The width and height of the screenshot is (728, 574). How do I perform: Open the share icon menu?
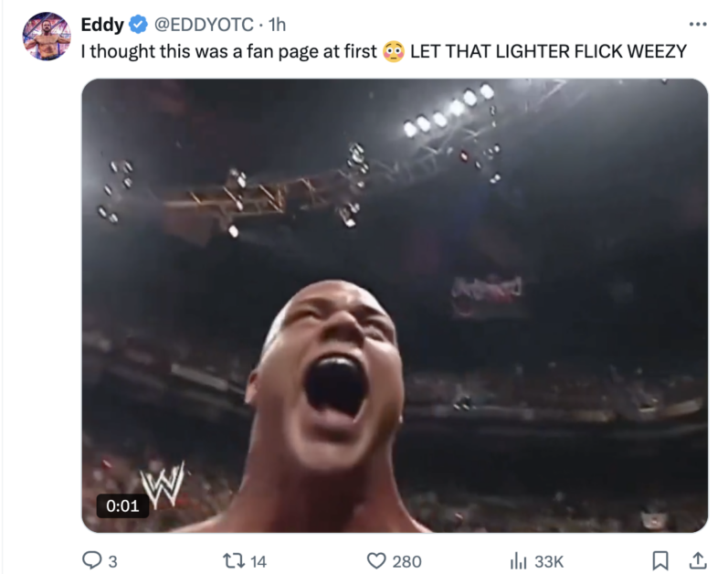(697, 560)
